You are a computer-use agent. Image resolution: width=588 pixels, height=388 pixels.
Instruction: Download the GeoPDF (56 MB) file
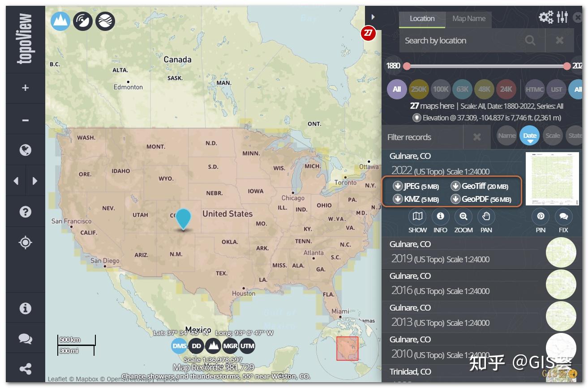click(482, 199)
